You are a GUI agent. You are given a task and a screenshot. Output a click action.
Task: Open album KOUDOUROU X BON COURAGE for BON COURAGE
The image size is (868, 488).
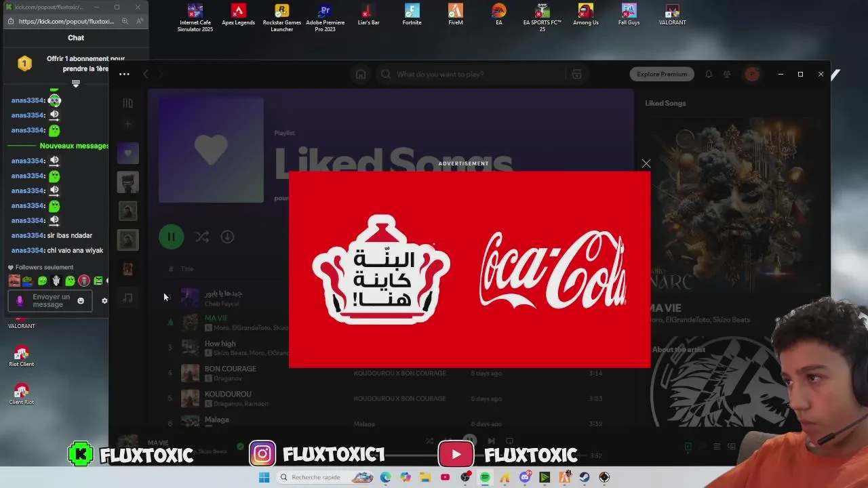(x=399, y=373)
